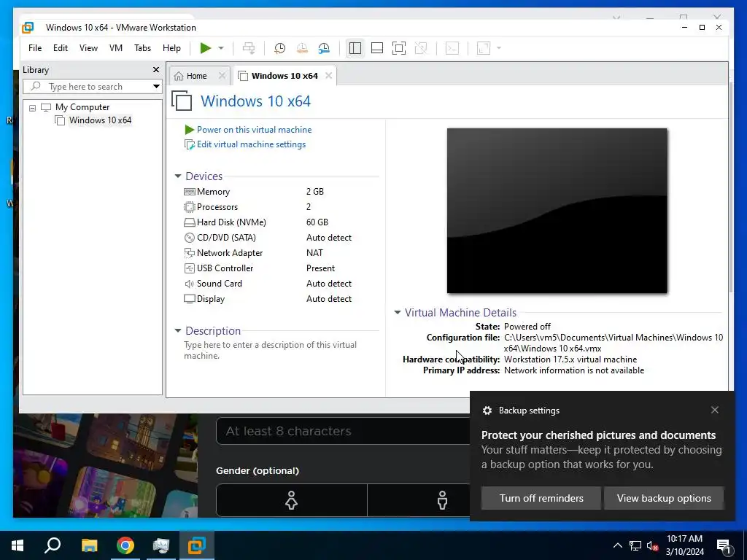Click the green Power On toolbar button

(x=205, y=48)
